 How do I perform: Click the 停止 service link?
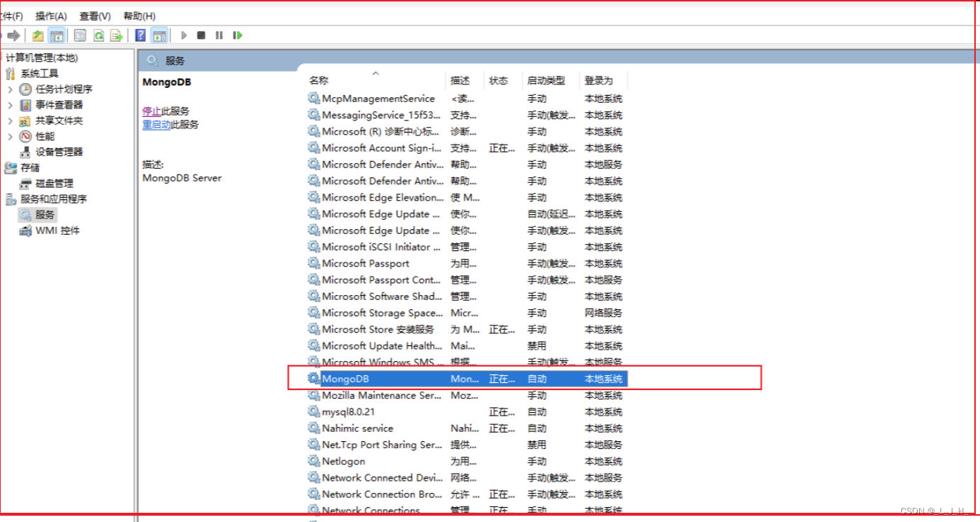152,111
